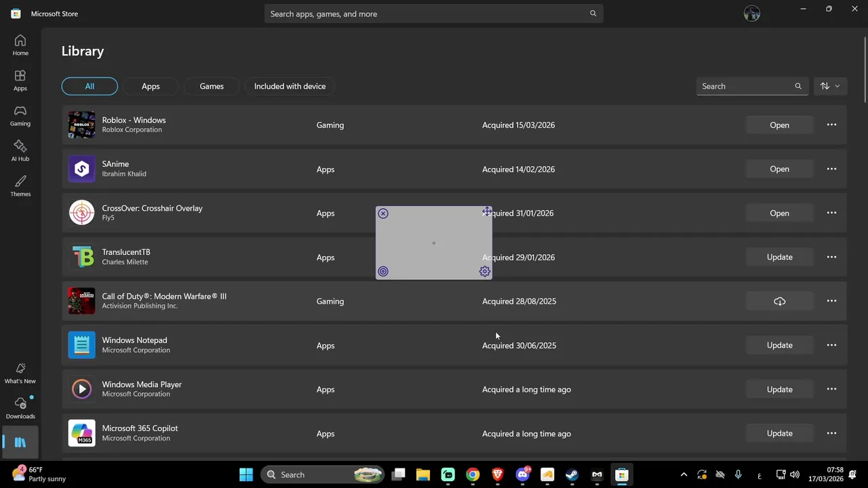
Task: Click the Acquired 14/02/2026 text
Action: (x=518, y=169)
